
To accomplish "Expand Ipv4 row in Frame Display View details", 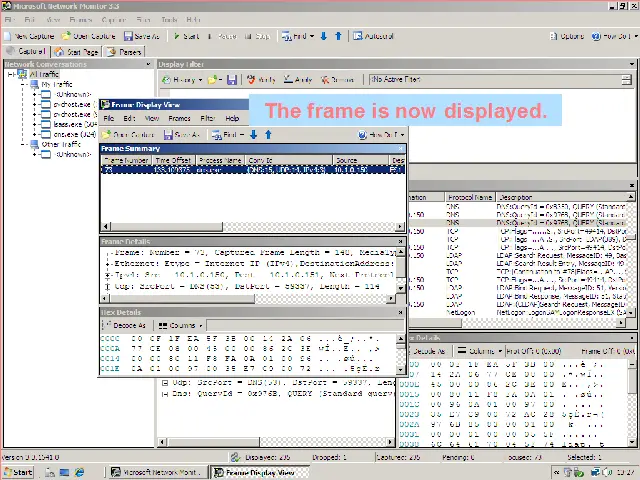I will (x=107, y=276).
